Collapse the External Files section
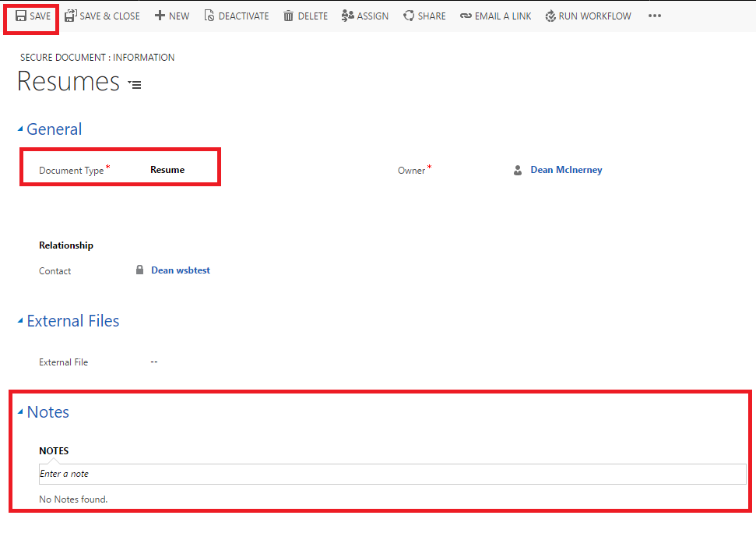The height and width of the screenshot is (540, 756). (20, 321)
